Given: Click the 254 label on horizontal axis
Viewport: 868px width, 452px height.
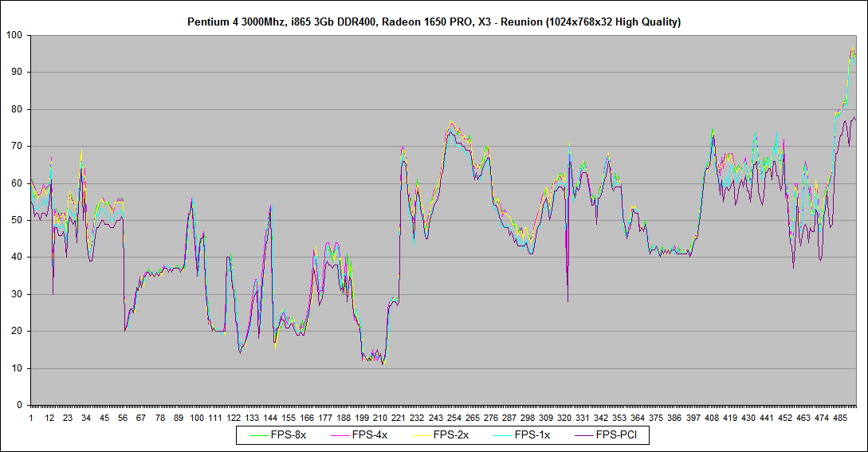Looking at the screenshot, I should tap(454, 419).
